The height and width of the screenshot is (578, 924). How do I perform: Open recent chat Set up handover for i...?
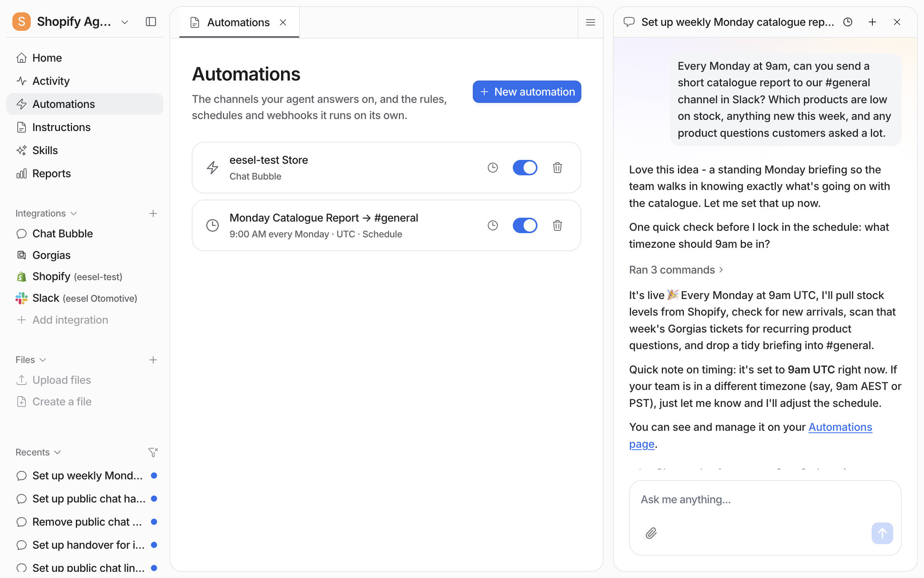tap(85, 545)
